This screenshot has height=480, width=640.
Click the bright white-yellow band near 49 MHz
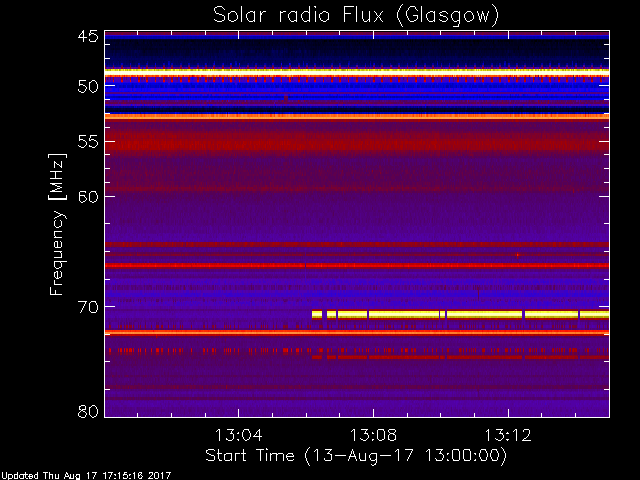point(357,72)
